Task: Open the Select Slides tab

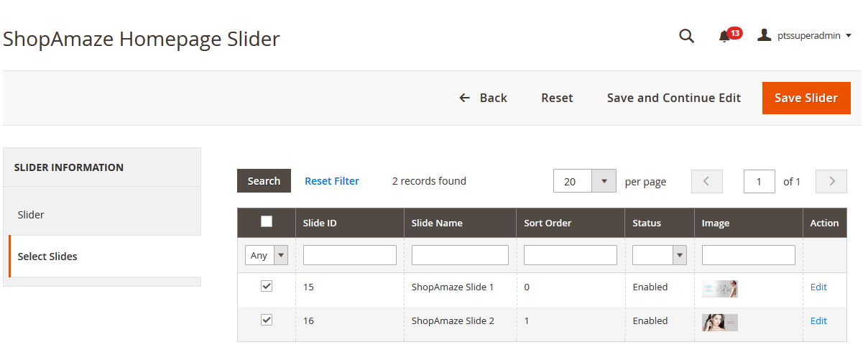Action: click(x=105, y=256)
